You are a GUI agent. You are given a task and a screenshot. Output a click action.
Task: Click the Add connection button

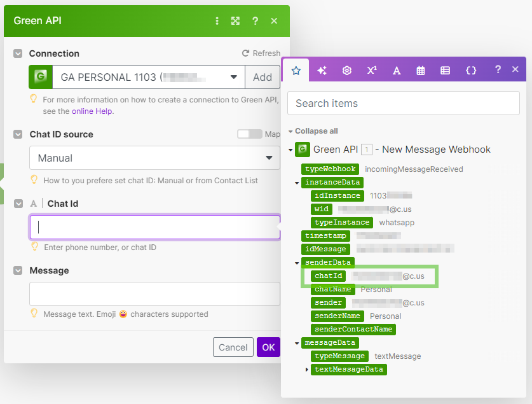click(263, 77)
